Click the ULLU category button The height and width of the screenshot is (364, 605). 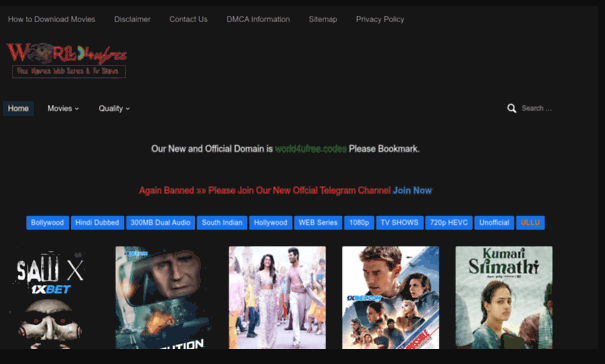530,223
